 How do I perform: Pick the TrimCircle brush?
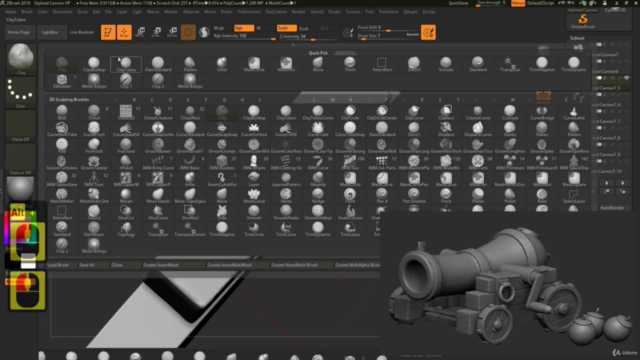click(x=254, y=229)
